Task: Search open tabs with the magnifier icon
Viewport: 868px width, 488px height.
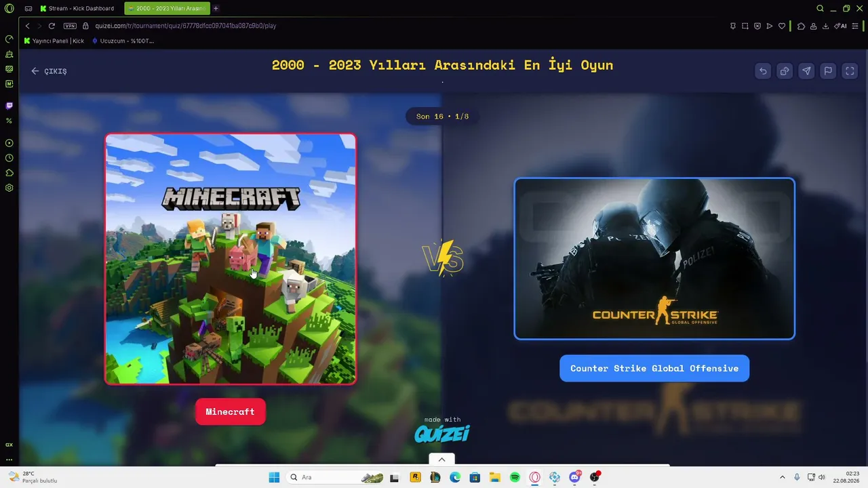Action: [820, 8]
